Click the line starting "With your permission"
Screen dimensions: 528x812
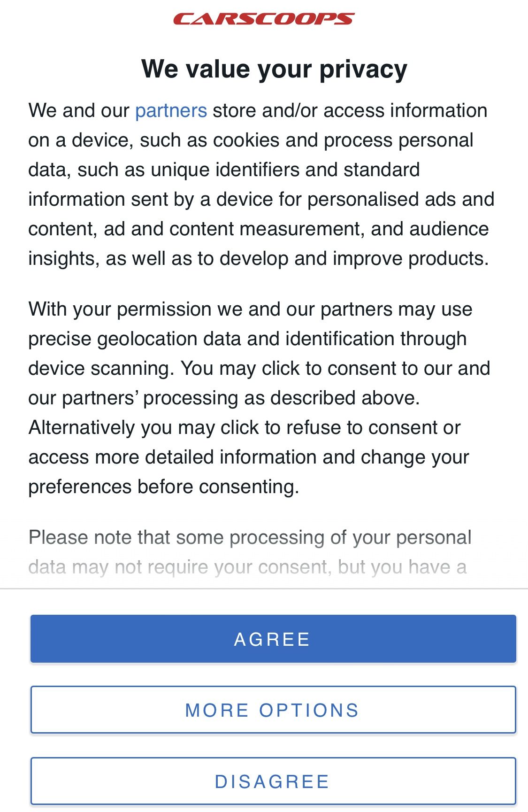pos(250,309)
